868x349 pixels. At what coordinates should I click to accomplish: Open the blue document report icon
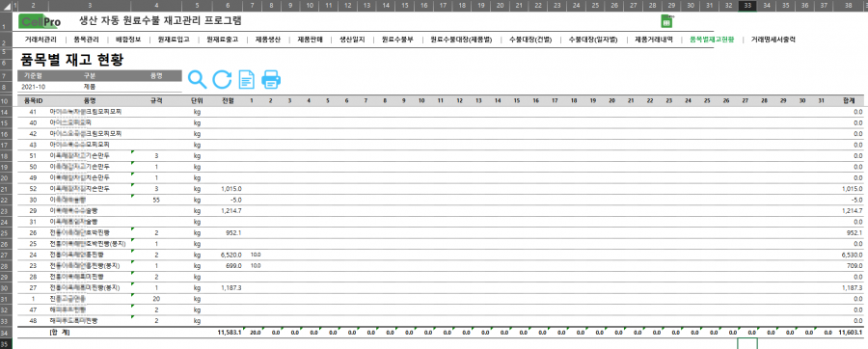click(246, 80)
